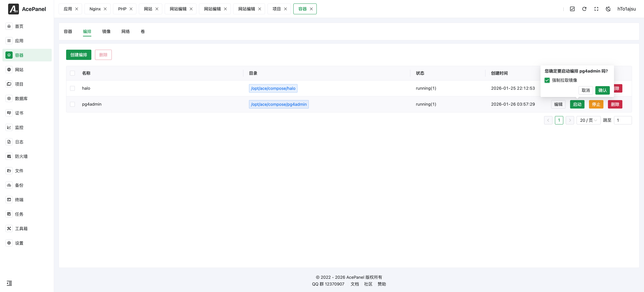Open the monitoring sidebar icon
This screenshot has width=644, height=292.
point(9,127)
